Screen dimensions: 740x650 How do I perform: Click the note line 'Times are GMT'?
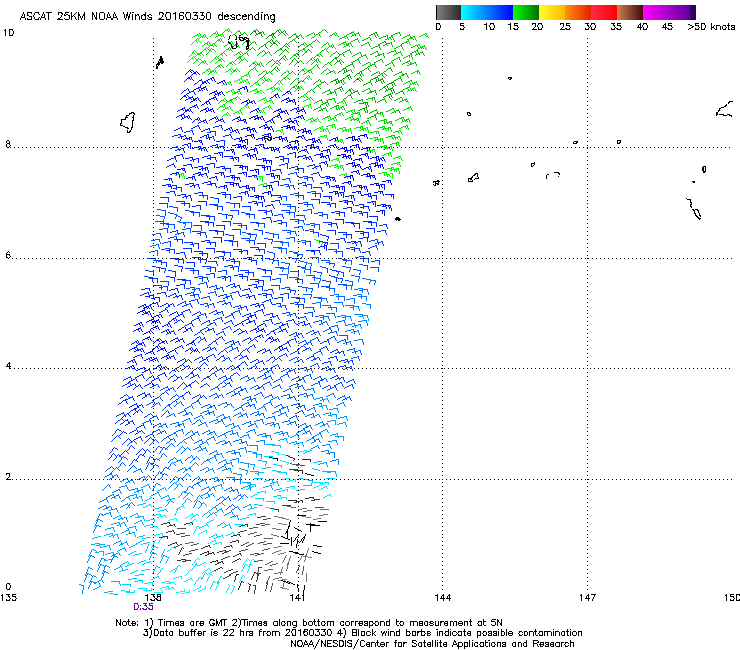point(193,623)
